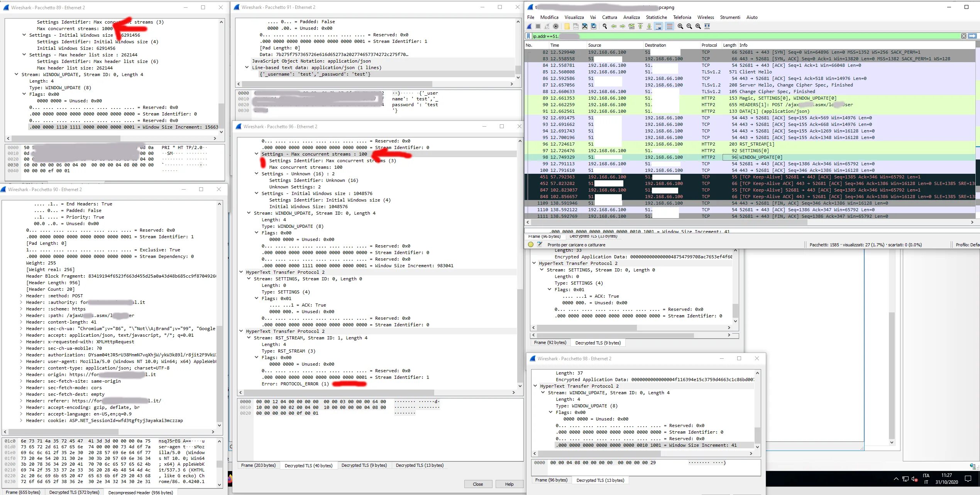Reload the capture file icon

[x=594, y=26]
